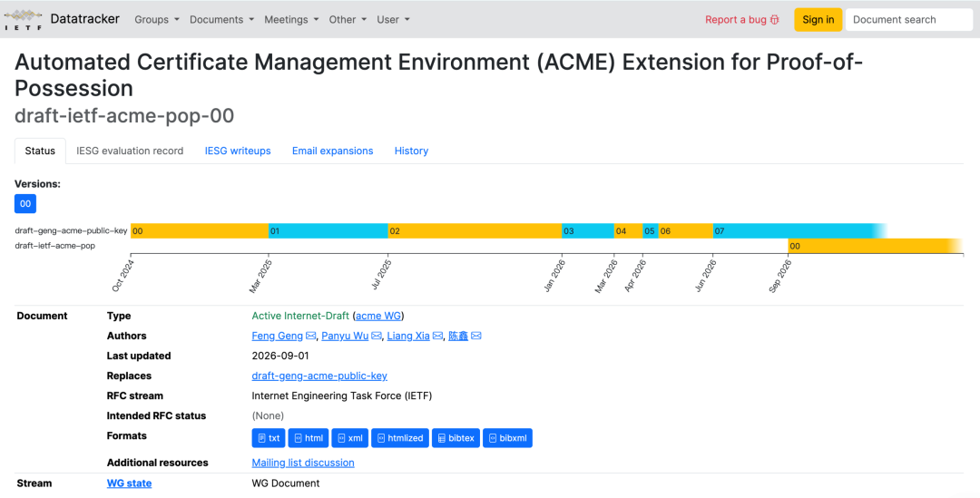The width and height of the screenshot is (980, 498).
Task: Click the email envelope icon after Panyu Wu
Action: pyautogui.click(x=377, y=337)
